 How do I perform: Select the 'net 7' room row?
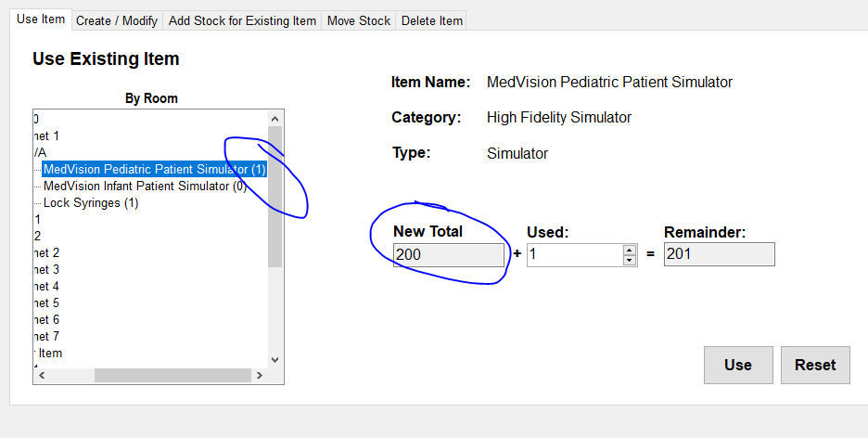[x=46, y=336]
